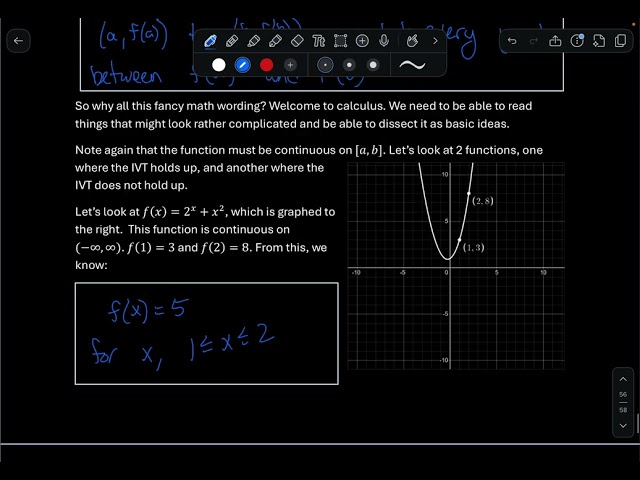Pick the blue color swatch
Viewport: 640px width, 480px height.
click(242, 65)
